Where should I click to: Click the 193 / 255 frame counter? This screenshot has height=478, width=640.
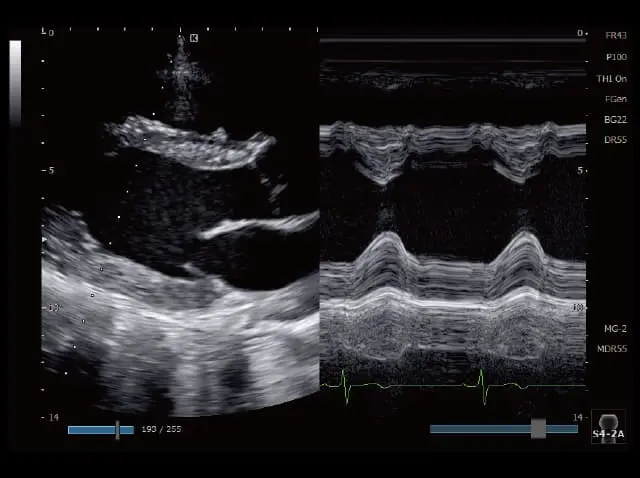161,429
